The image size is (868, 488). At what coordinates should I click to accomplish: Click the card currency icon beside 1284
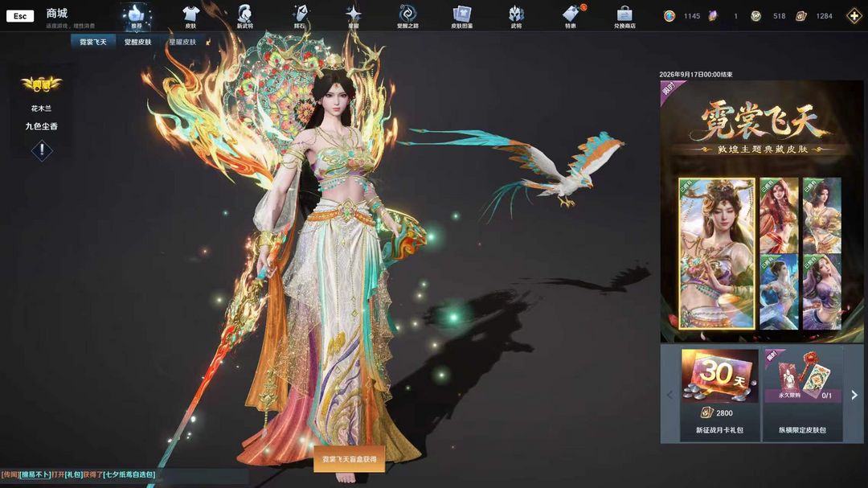800,16
